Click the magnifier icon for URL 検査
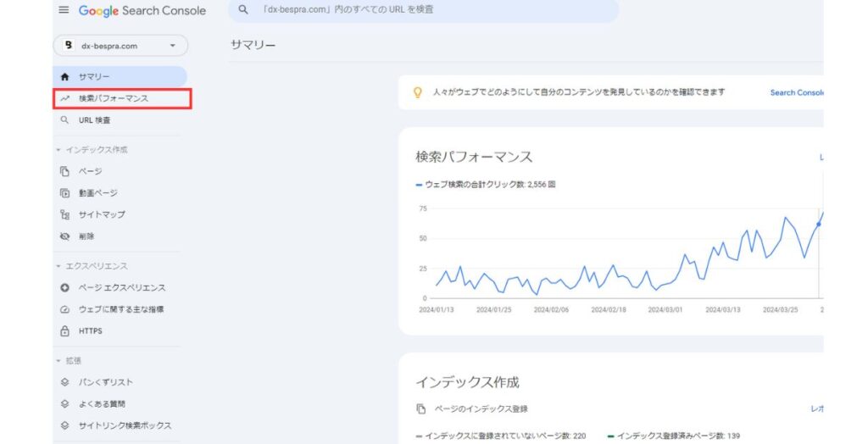This screenshot has width=868, height=444. (x=64, y=120)
